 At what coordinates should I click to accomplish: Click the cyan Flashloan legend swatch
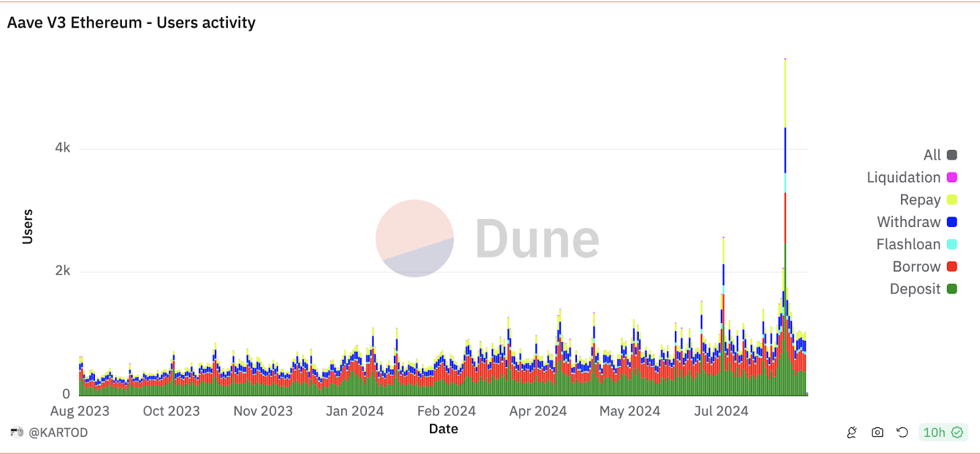952,244
